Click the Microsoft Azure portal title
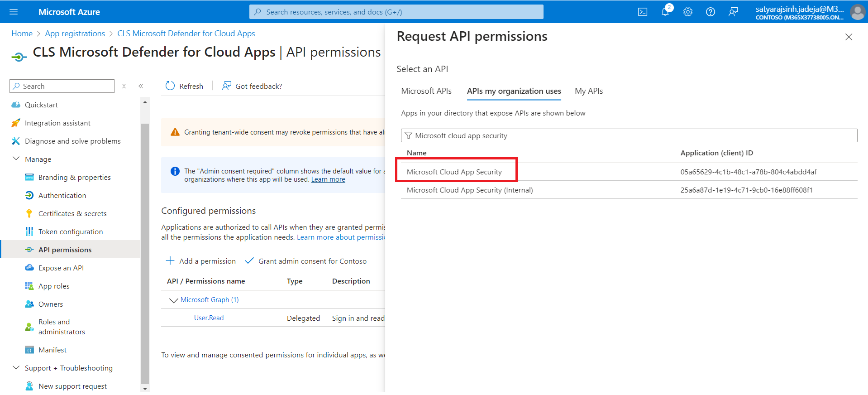The image size is (868, 395). [69, 12]
